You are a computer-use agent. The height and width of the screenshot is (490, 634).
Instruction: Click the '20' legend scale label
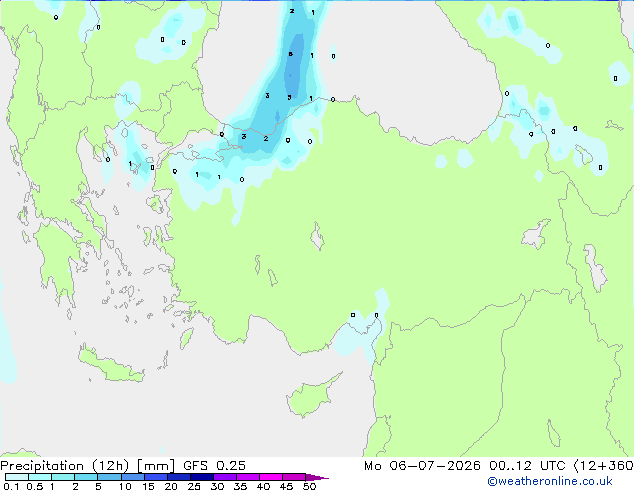point(171,486)
